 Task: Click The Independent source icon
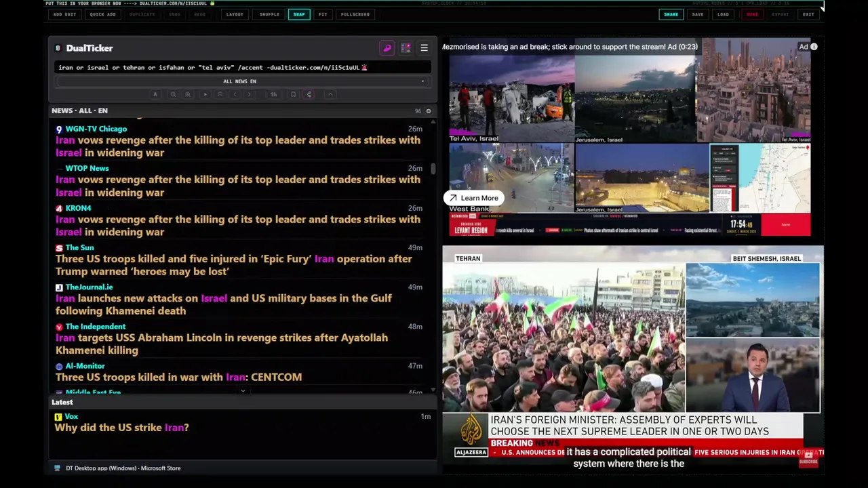tap(59, 327)
